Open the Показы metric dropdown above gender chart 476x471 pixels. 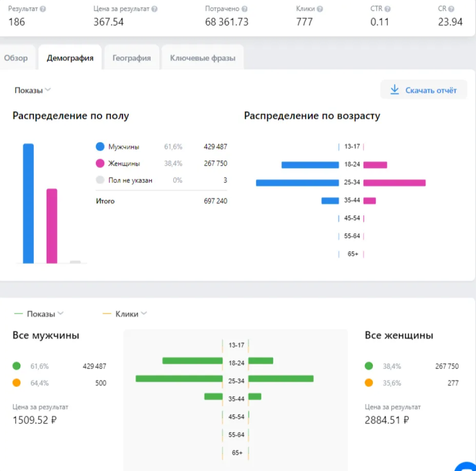click(33, 90)
